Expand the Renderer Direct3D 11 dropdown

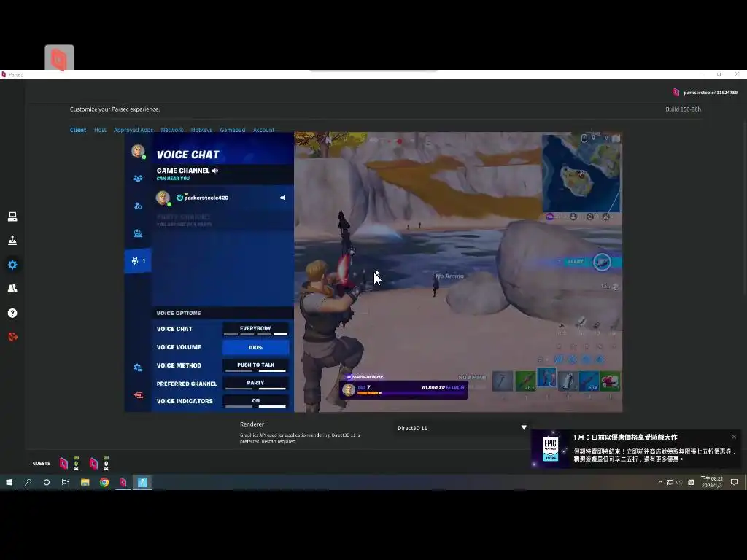[461, 428]
